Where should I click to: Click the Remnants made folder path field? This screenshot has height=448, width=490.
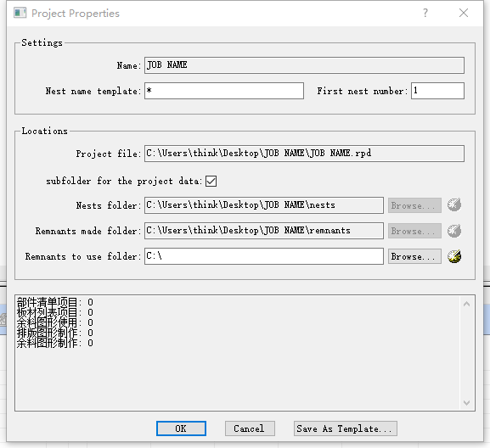click(x=264, y=231)
